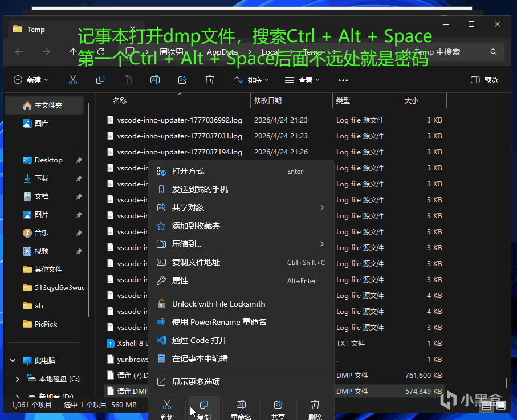
Task: Toggle the 预览 preview pane
Action: tap(485, 80)
